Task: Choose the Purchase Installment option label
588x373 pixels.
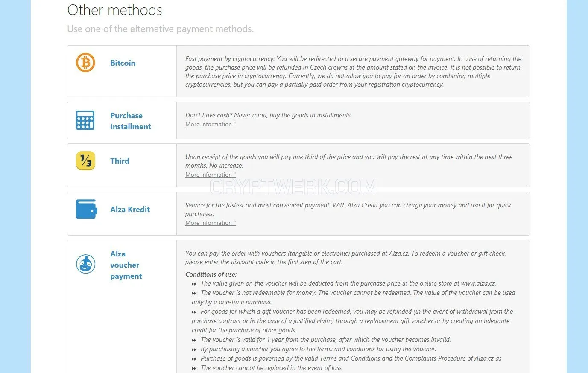Action: (130, 121)
